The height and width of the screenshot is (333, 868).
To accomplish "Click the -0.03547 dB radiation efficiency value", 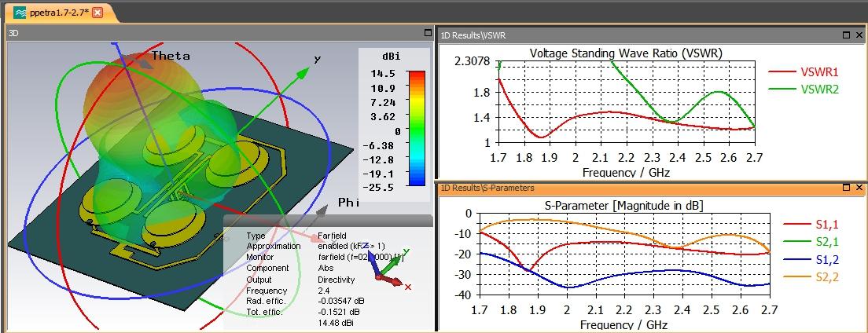I will tap(341, 302).
